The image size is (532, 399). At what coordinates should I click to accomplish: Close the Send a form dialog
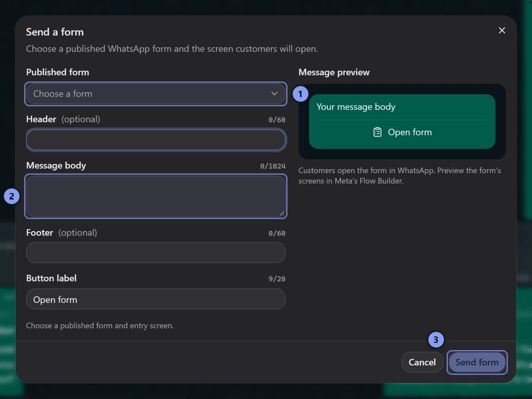pos(502,30)
